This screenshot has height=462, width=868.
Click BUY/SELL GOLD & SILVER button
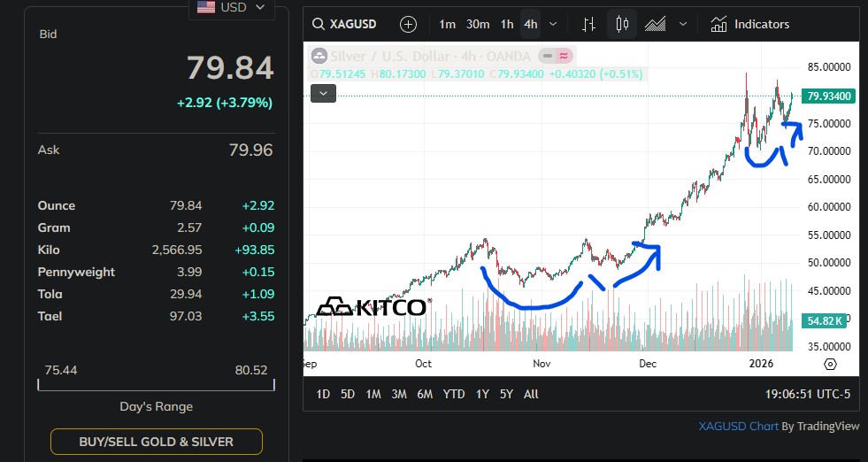click(156, 442)
